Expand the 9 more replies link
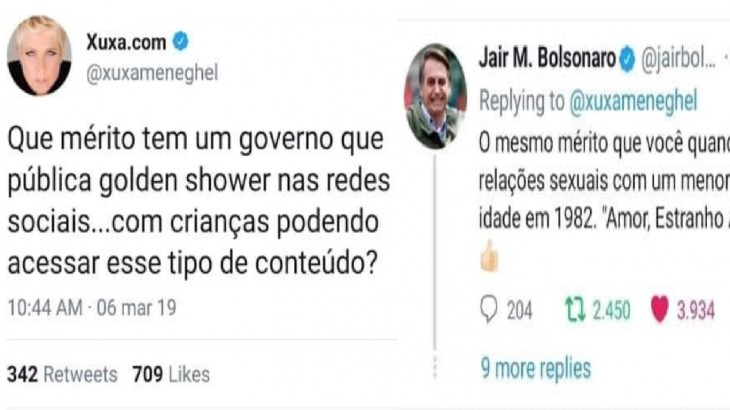The image size is (730, 410). [x=536, y=368]
